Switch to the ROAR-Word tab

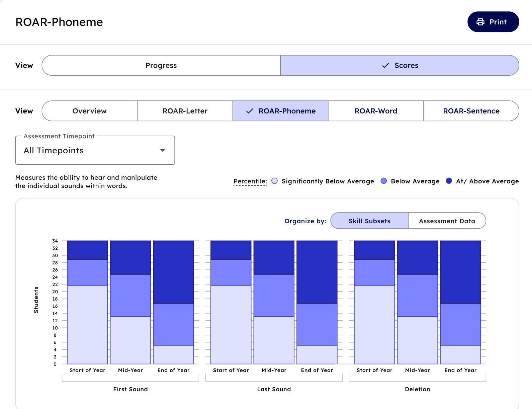[x=376, y=111]
